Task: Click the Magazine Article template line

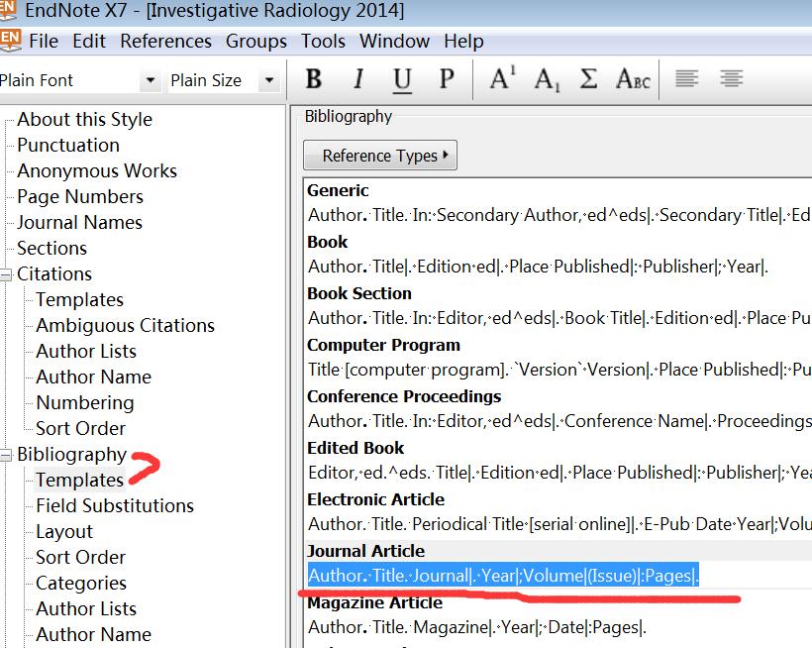Action: [x=477, y=627]
